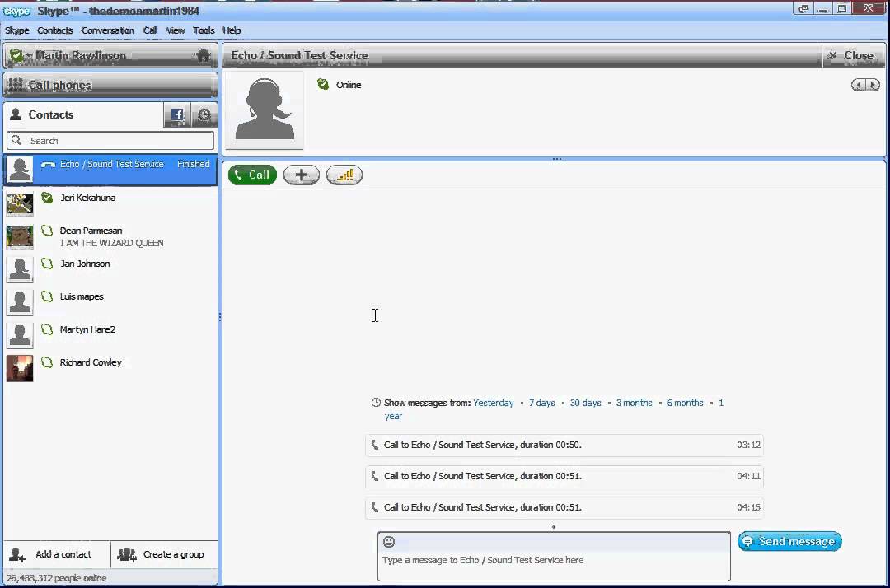Open the Help menu
Image resolution: width=890 pixels, height=588 pixels.
click(232, 30)
